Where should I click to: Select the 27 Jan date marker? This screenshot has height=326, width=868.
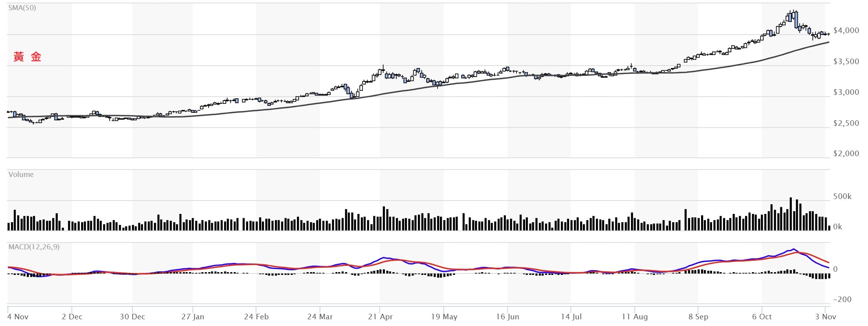[x=192, y=317]
